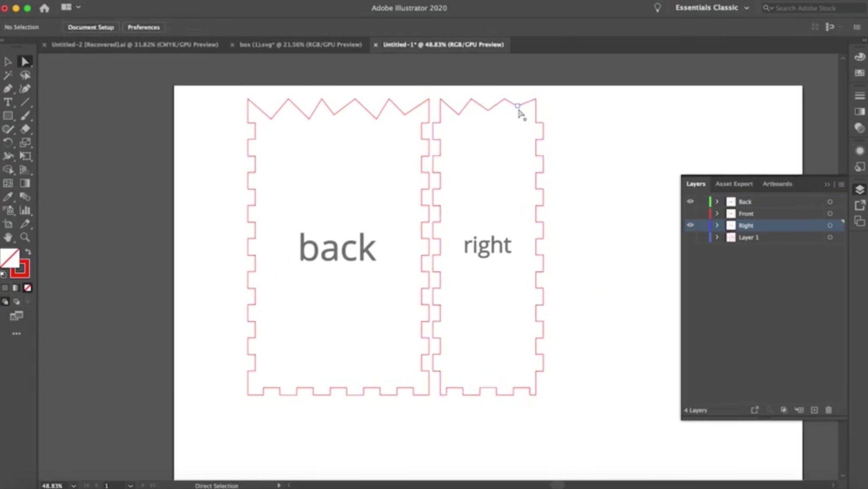The image size is (868, 489).
Task: Click the Home icon in title bar
Action: [44, 8]
